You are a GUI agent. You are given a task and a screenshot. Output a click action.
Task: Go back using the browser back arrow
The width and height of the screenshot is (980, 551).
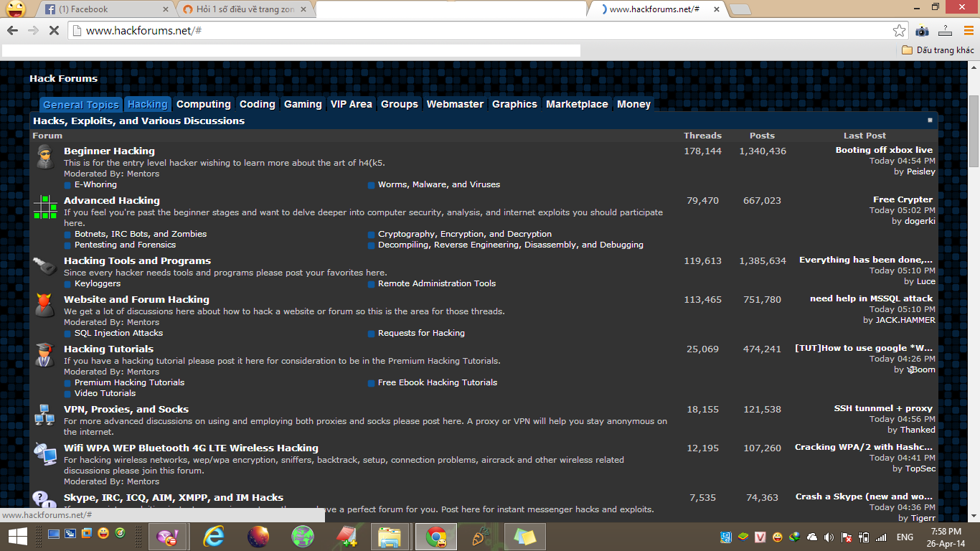(x=12, y=31)
